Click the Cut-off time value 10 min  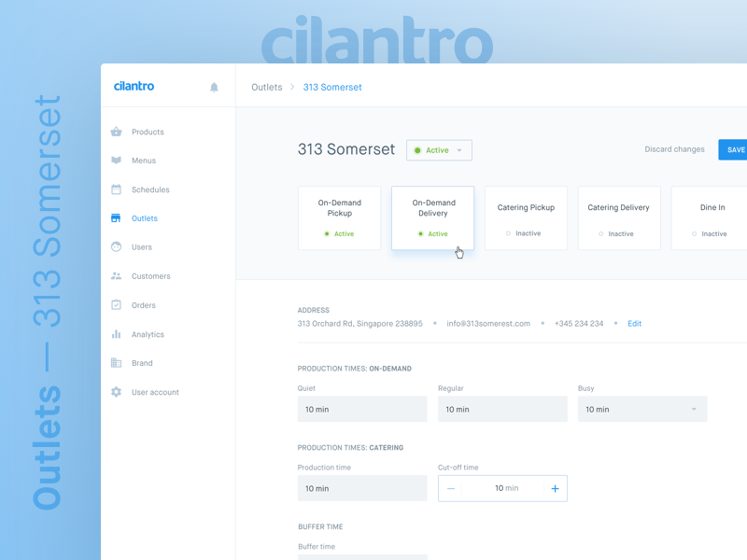(x=506, y=488)
